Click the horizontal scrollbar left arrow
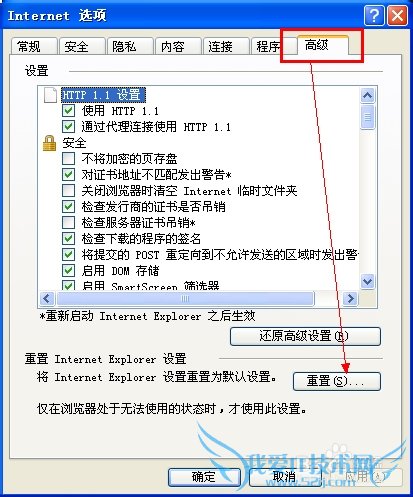The width and height of the screenshot is (413, 497). 47,298
